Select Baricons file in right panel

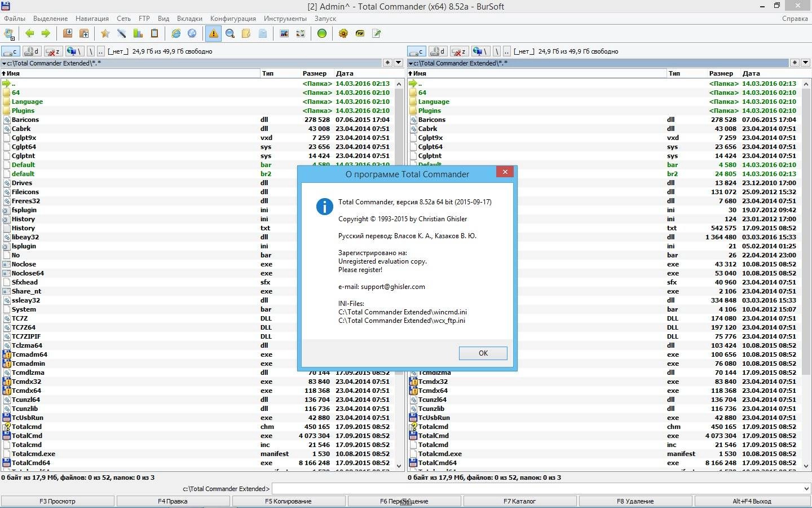(x=432, y=120)
